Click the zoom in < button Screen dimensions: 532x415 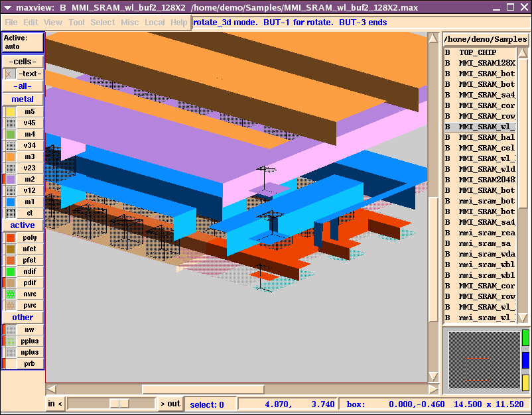click(x=55, y=404)
